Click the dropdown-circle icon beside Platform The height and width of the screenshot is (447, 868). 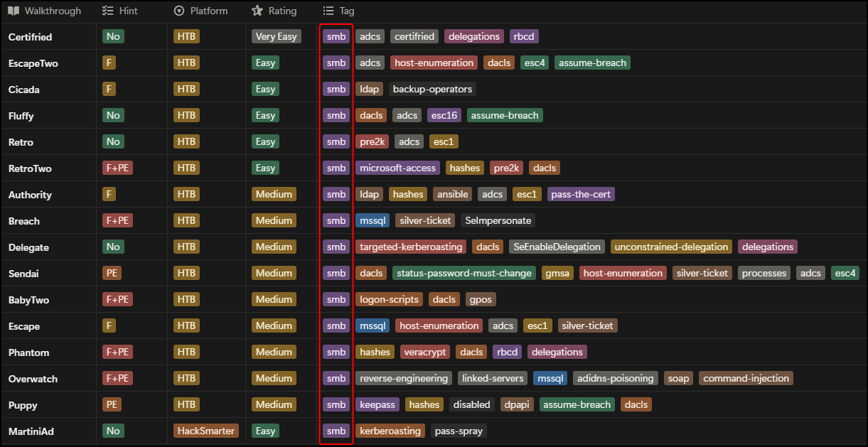(x=179, y=11)
